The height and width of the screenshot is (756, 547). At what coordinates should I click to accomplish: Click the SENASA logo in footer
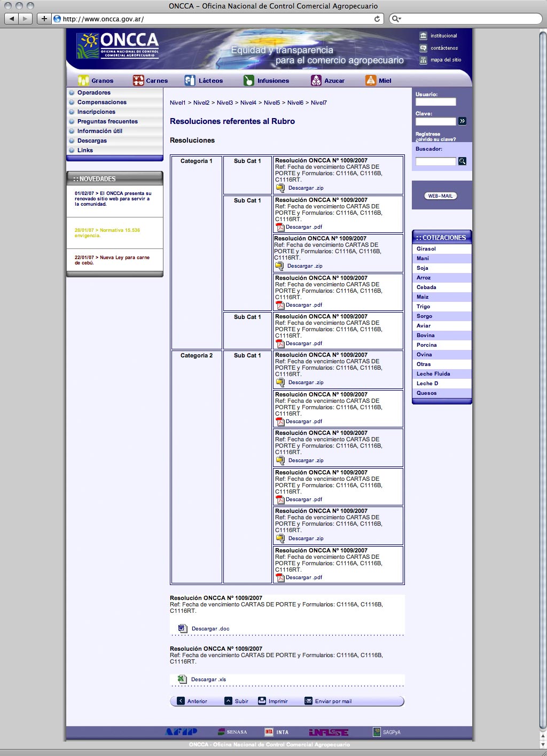(232, 732)
